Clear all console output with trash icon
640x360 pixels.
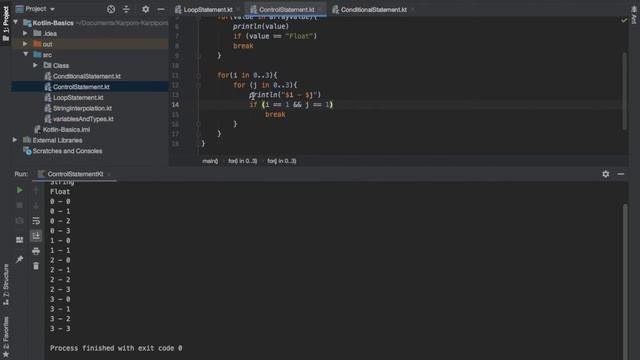click(36, 266)
